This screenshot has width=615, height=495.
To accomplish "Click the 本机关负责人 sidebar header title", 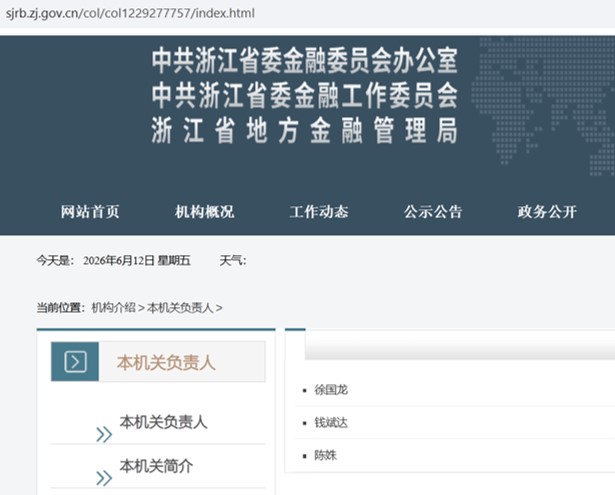I will tap(166, 362).
